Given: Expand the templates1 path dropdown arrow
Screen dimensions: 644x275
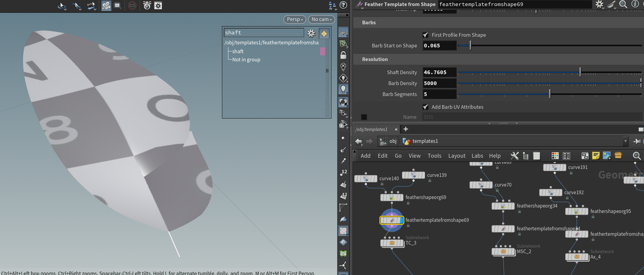Looking at the screenshot, I should [x=625, y=141].
